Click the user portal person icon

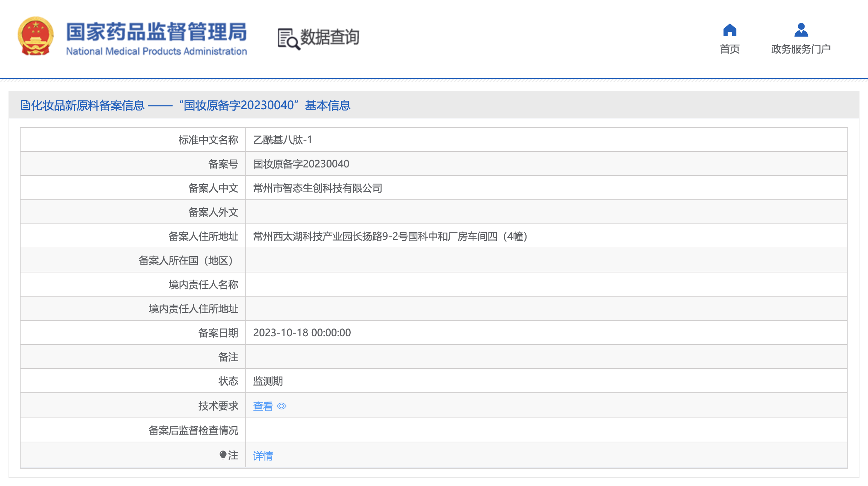[801, 30]
